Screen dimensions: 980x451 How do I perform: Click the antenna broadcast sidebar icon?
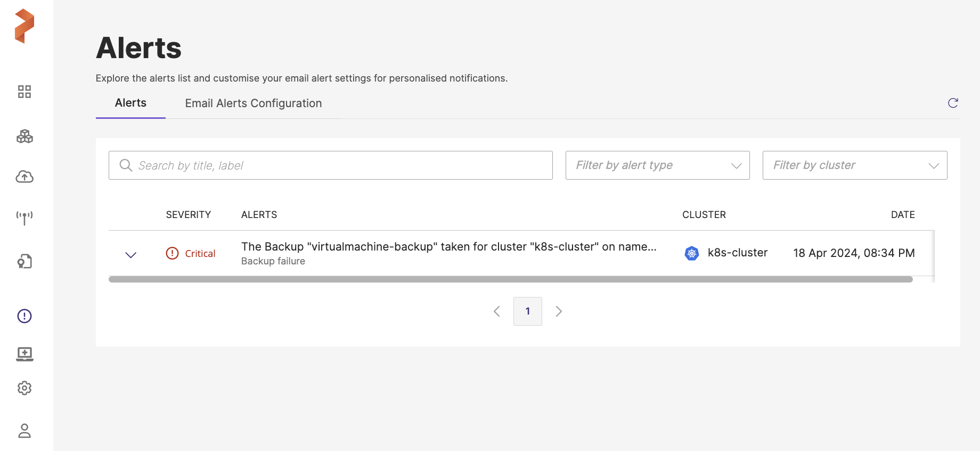pyautogui.click(x=24, y=218)
